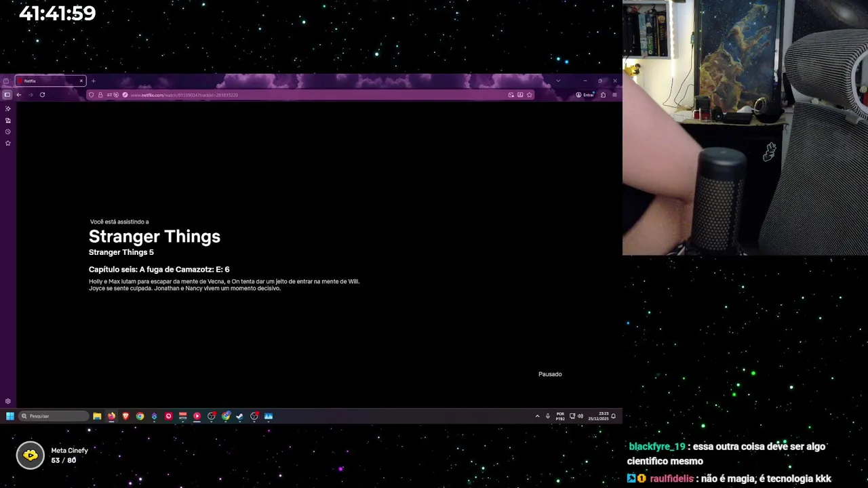Go back one page
The image size is (868, 488).
[x=19, y=95]
